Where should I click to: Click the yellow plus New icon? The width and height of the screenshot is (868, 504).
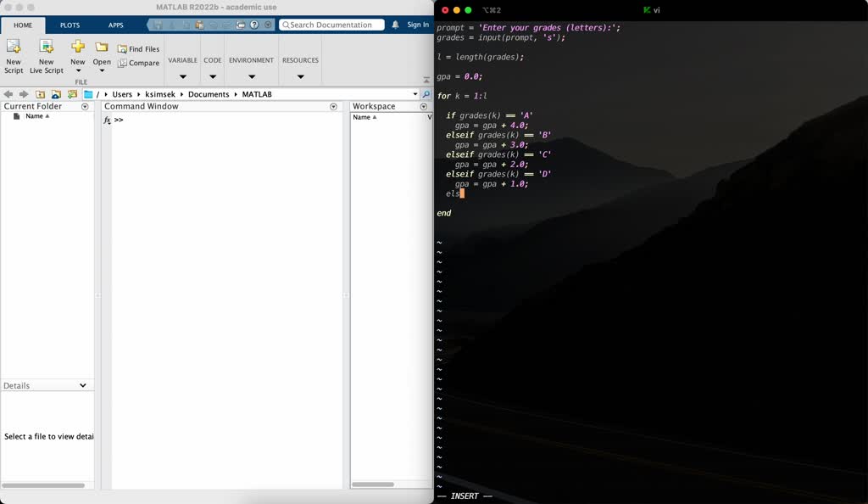78,47
